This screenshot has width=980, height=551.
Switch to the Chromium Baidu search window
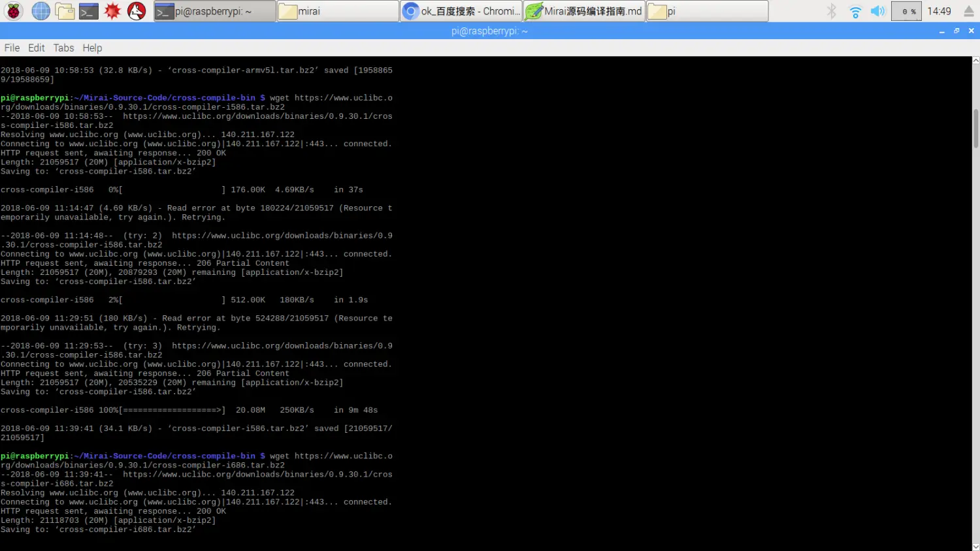pyautogui.click(x=461, y=11)
